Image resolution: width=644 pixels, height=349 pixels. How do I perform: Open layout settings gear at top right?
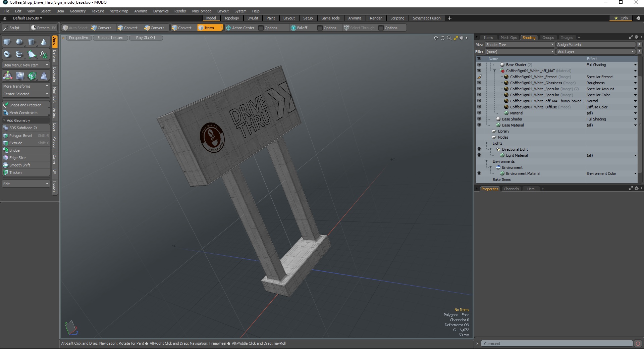tap(638, 18)
